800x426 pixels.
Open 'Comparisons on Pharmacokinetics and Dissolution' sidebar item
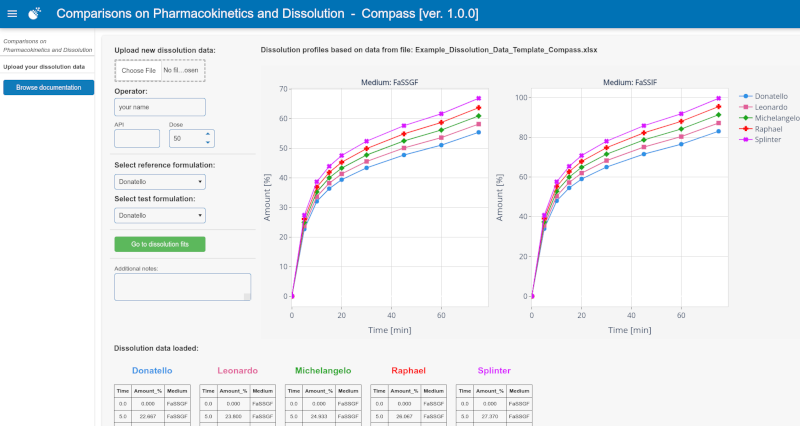48,45
